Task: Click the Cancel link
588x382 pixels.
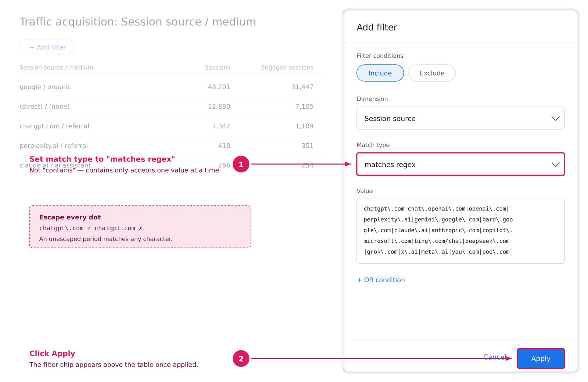Action: coord(495,357)
